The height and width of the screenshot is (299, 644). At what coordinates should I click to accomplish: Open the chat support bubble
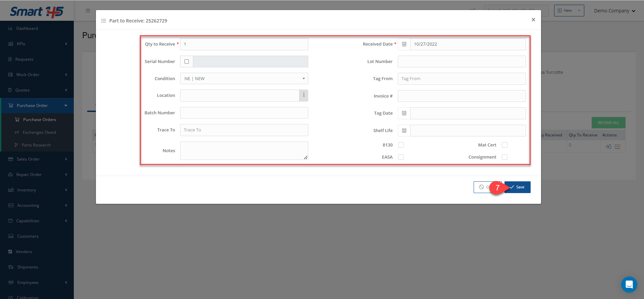coord(629,285)
